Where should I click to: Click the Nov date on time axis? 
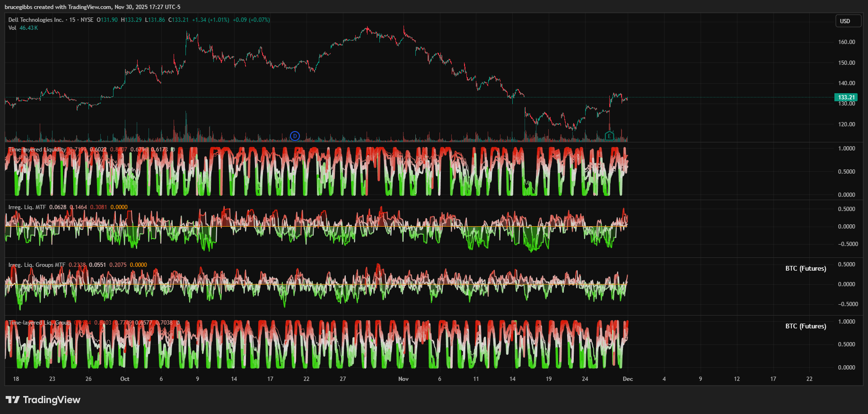pyautogui.click(x=403, y=379)
